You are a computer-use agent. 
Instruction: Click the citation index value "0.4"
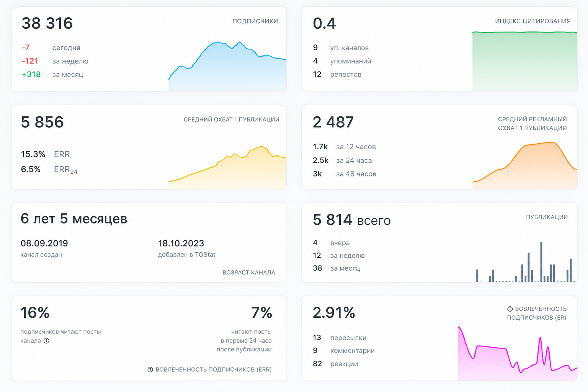[324, 23]
